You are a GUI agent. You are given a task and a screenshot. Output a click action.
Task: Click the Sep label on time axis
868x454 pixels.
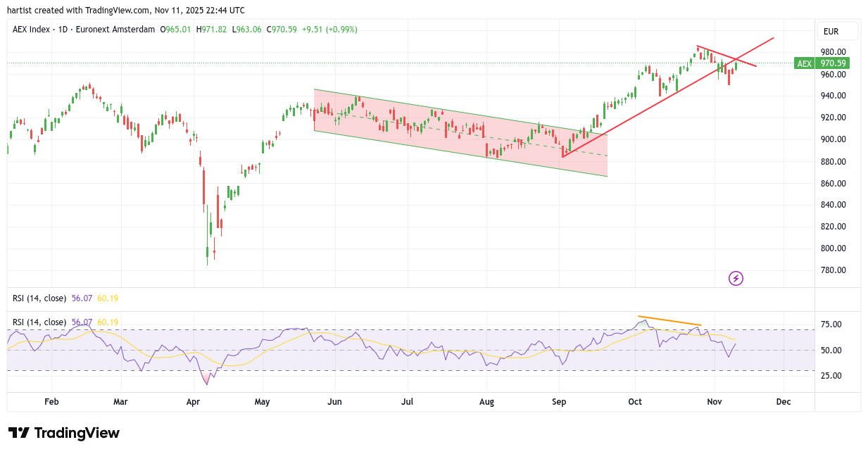point(560,402)
